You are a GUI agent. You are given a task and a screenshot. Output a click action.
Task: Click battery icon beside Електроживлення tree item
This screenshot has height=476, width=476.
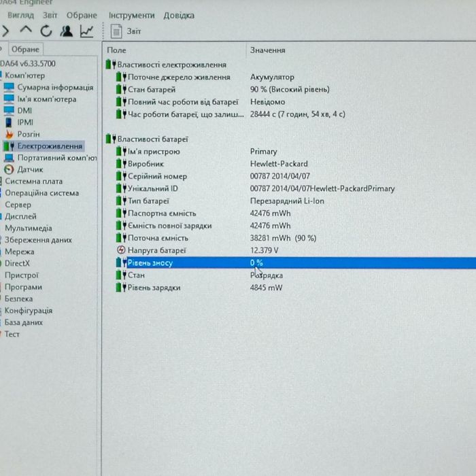9,146
